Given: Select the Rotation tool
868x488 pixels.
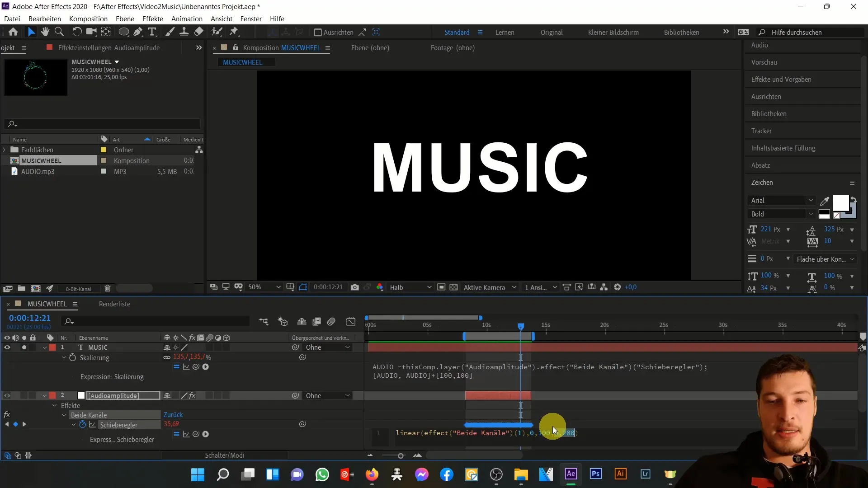Looking at the screenshot, I should pyautogui.click(x=77, y=32).
